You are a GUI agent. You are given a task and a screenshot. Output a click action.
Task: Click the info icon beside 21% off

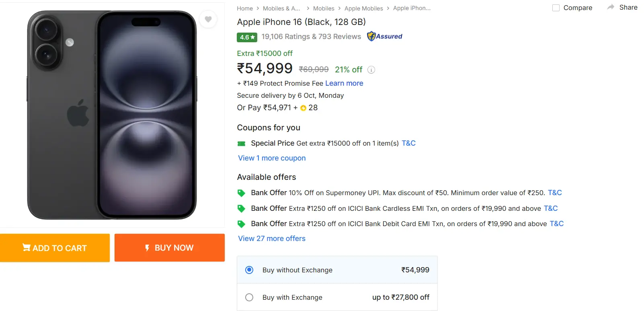[371, 70]
